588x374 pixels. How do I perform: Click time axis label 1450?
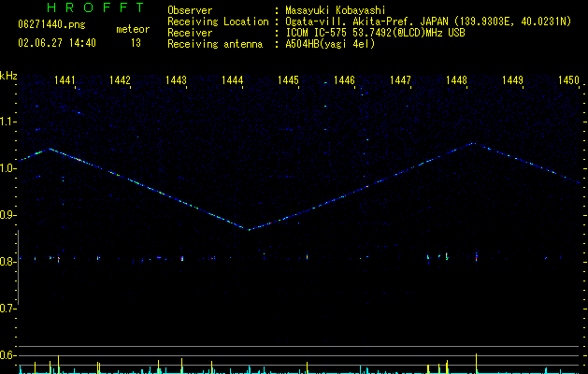tap(568, 80)
